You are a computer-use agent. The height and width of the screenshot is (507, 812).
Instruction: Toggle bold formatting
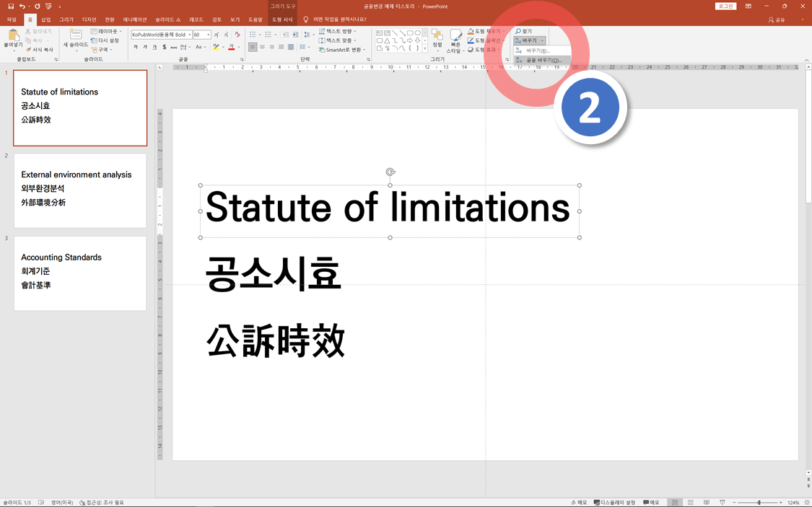click(136, 47)
